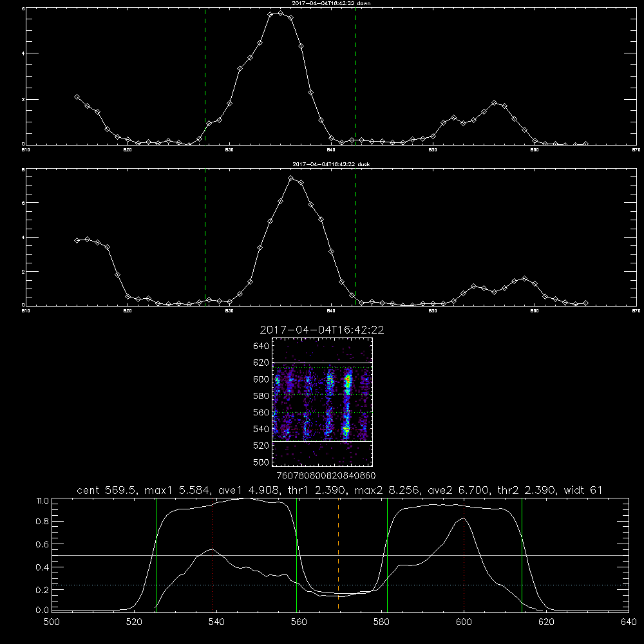
Task: Select right green dashed line in dawn plot
Action: click(355, 76)
